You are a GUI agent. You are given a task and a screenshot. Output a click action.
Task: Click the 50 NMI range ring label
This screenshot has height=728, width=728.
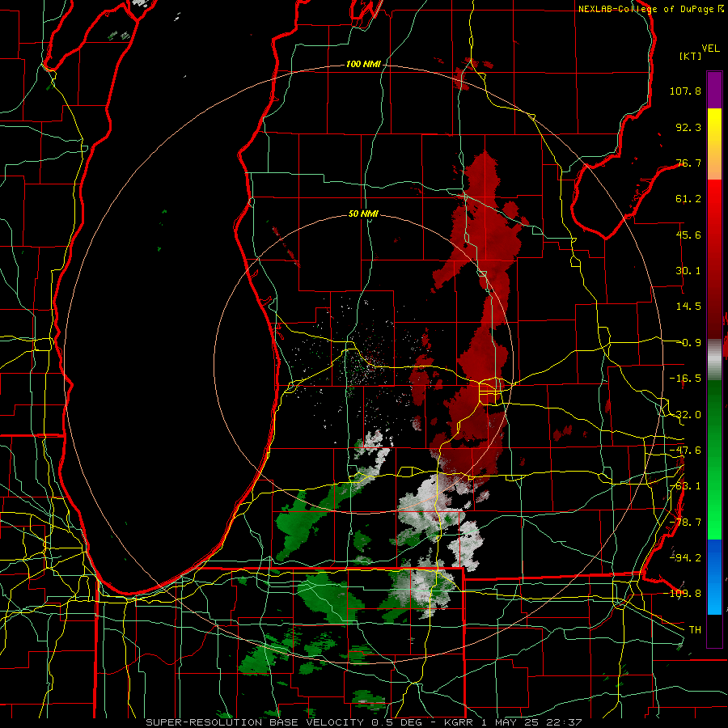(x=363, y=214)
